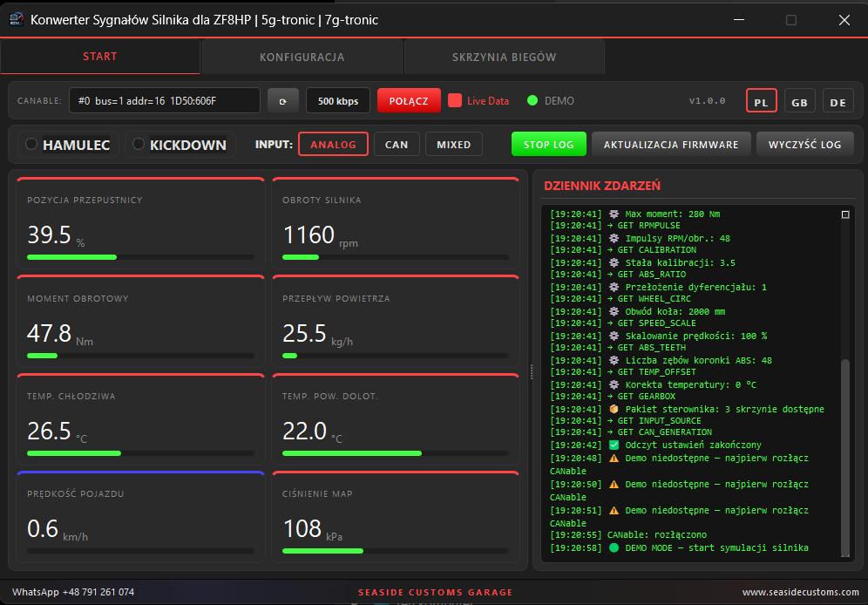Click the panel splitter handle beside the log
Image resolution: width=868 pixels, height=605 pixels.
point(532,372)
